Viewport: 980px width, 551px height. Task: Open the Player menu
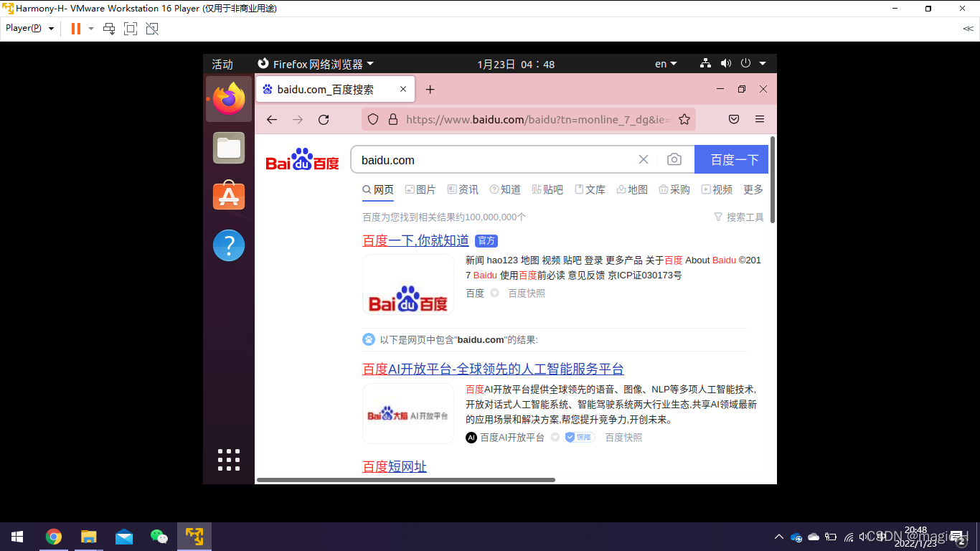click(x=30, y=29)
